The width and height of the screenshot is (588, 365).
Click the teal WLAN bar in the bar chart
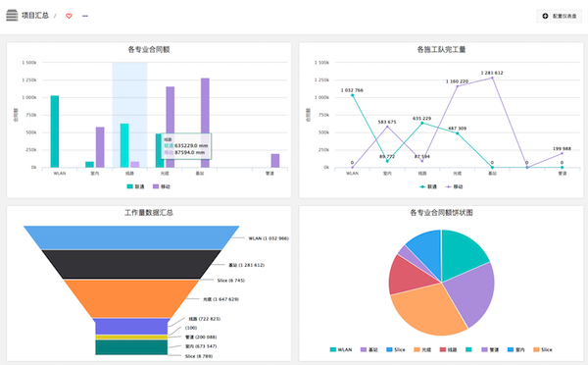[x=55, y=131]
